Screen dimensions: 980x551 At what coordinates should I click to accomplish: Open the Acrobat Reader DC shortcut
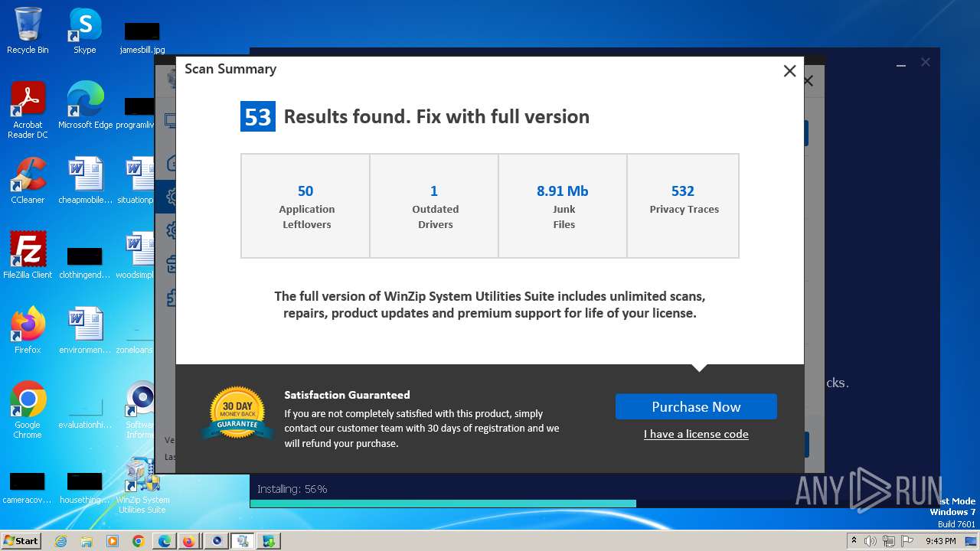[28, 111]
